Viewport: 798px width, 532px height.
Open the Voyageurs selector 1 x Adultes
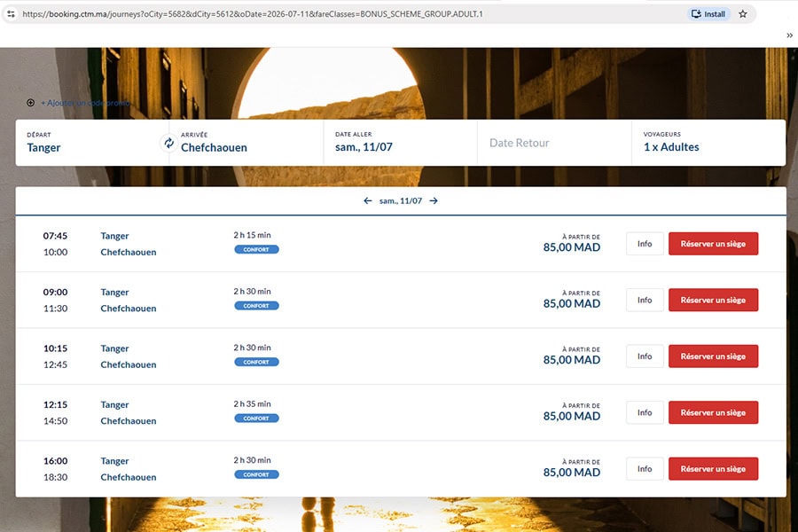coord(708,143)
